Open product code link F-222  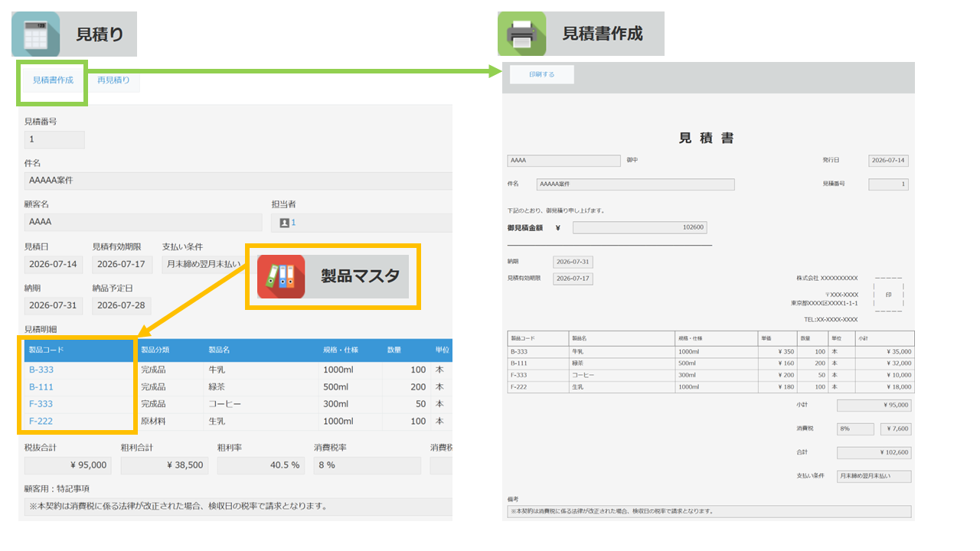coord(41,421)
